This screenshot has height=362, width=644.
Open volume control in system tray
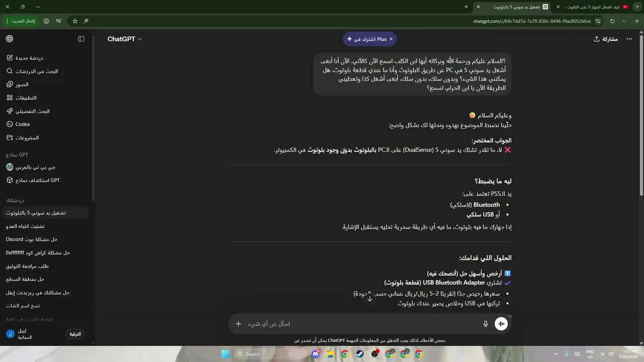point(611,354)
